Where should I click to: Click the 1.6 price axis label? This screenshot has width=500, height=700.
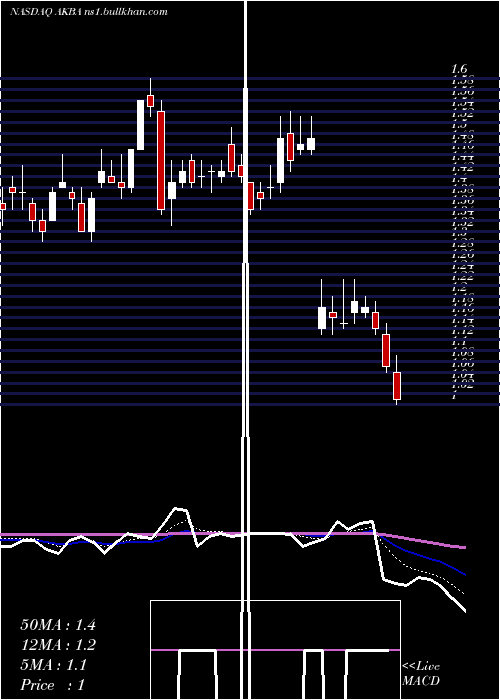coord(459,69)
